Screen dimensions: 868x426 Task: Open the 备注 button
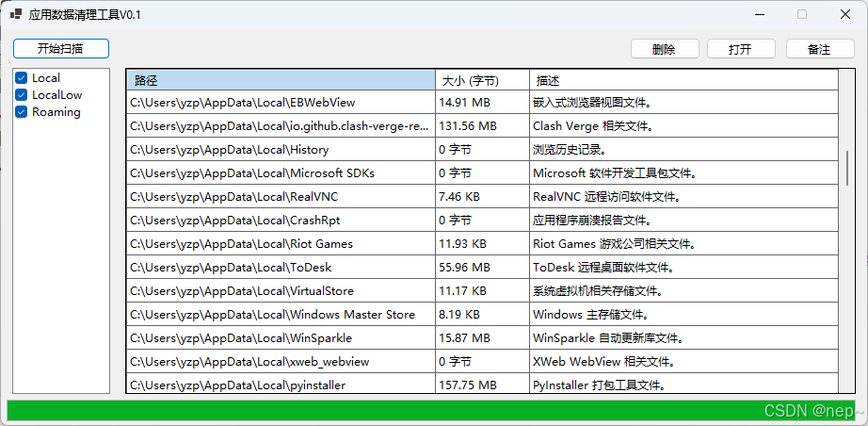[x=820, y=49]
